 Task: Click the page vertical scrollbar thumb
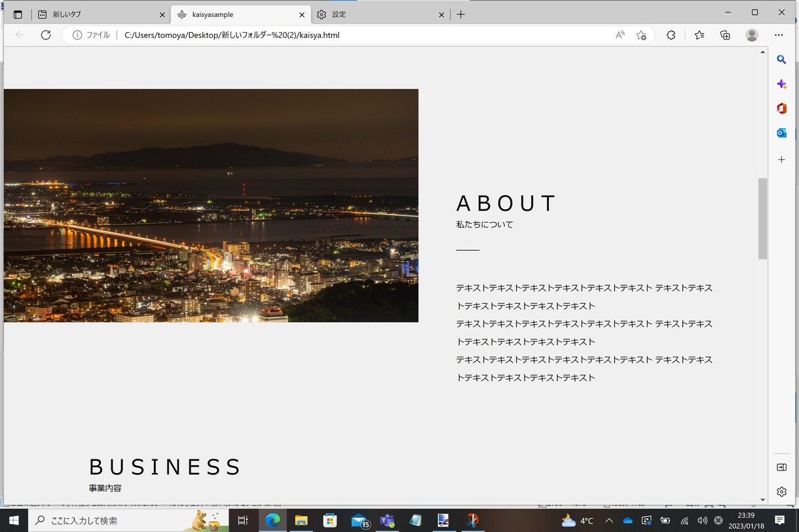point(762,219)
